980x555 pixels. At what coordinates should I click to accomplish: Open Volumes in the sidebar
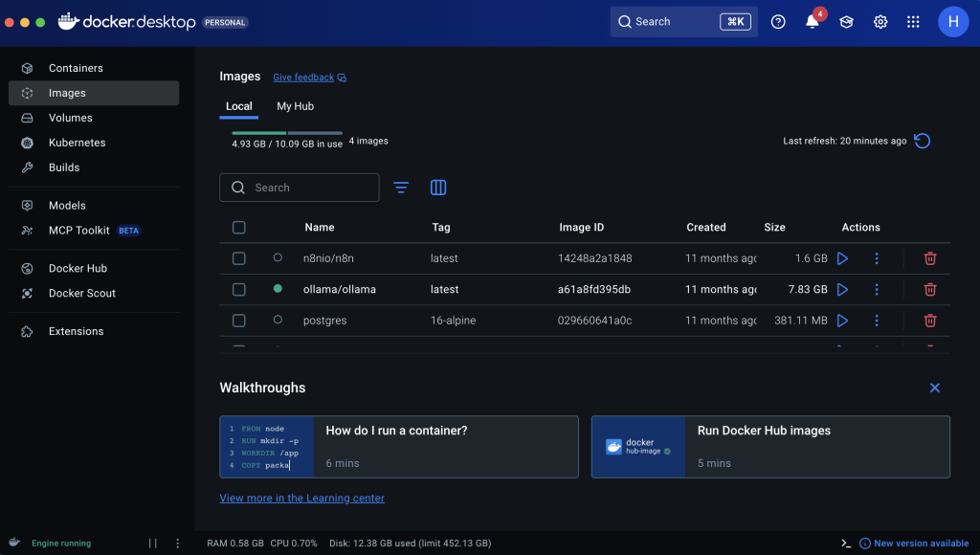94,118
